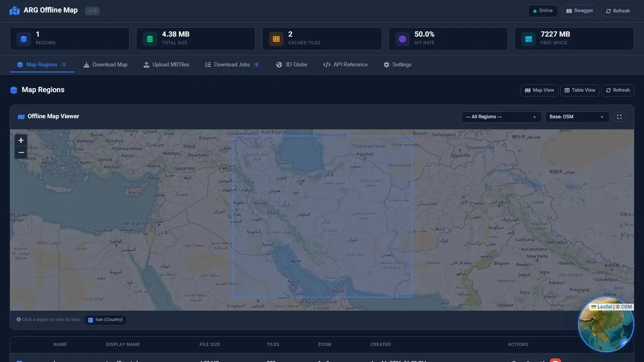Open the 3D Globe tab

coord(292,65)
